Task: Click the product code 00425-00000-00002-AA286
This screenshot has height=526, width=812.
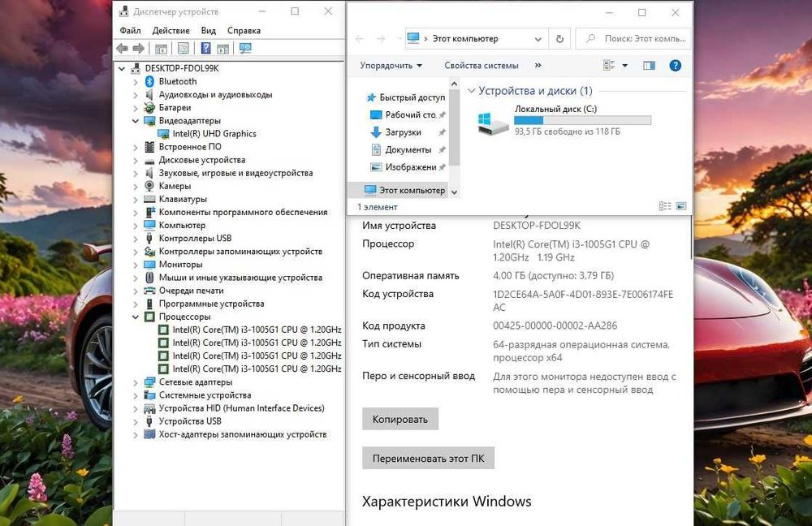Action: 555,326
